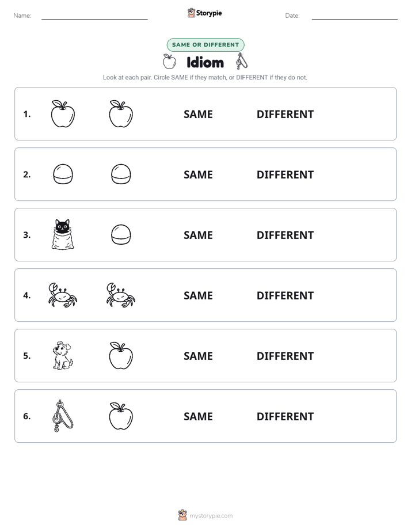Click the apple icon left of Idiom title

pyautogui.click(x=169, y=62)
